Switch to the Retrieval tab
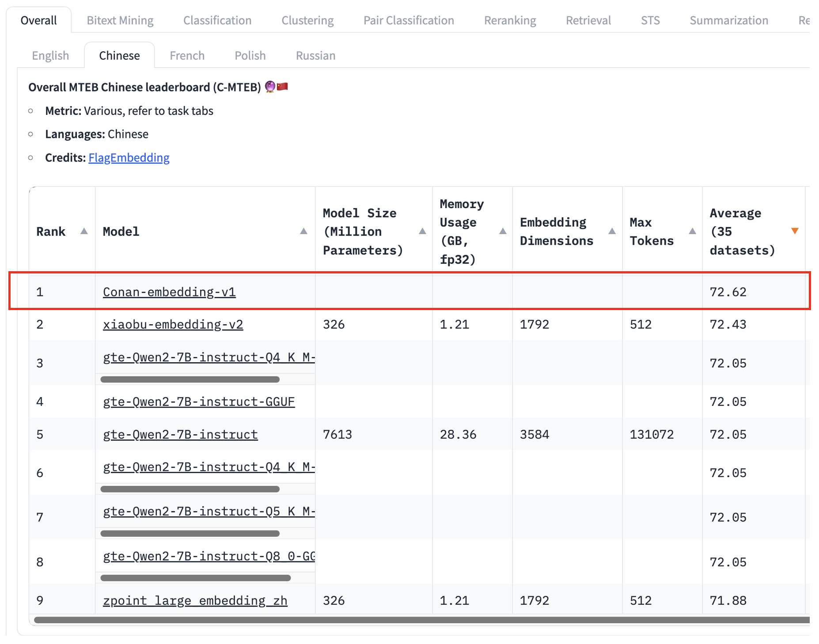The height and width of the screenshot is (644, 819). [588, 20]
